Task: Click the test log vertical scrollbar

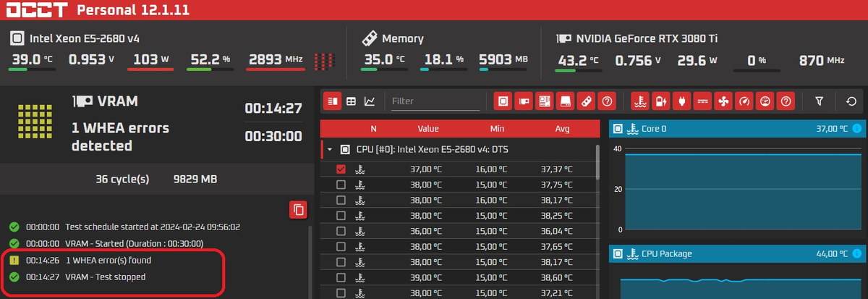Action: coord(312,262)
